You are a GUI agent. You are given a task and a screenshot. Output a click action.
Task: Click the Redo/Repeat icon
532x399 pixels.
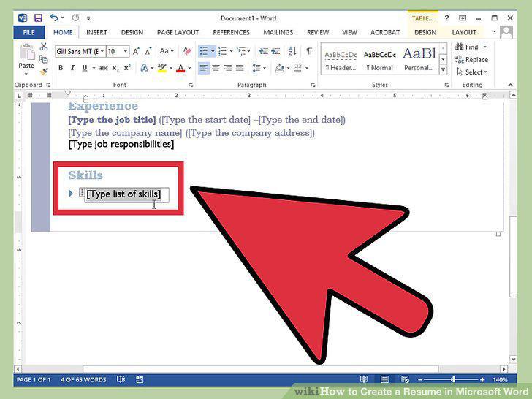pos(75,18)
